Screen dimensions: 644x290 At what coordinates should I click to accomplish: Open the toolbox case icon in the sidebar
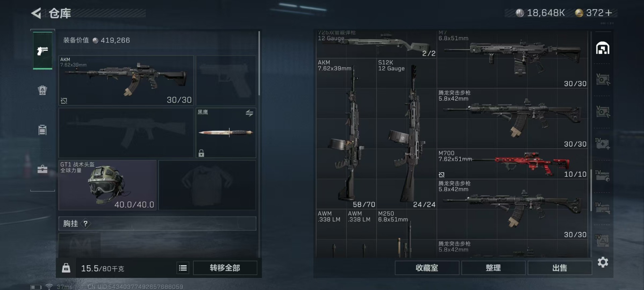tap(42, 169)
